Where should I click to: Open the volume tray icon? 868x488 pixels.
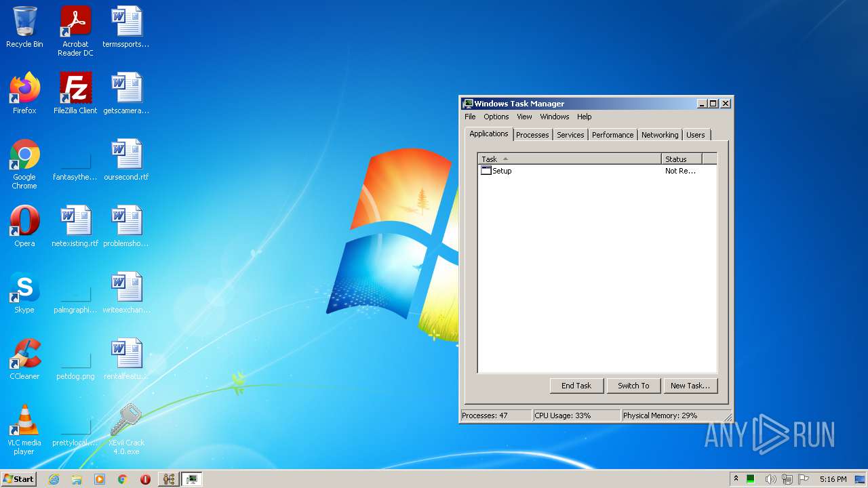coord(770,479)
